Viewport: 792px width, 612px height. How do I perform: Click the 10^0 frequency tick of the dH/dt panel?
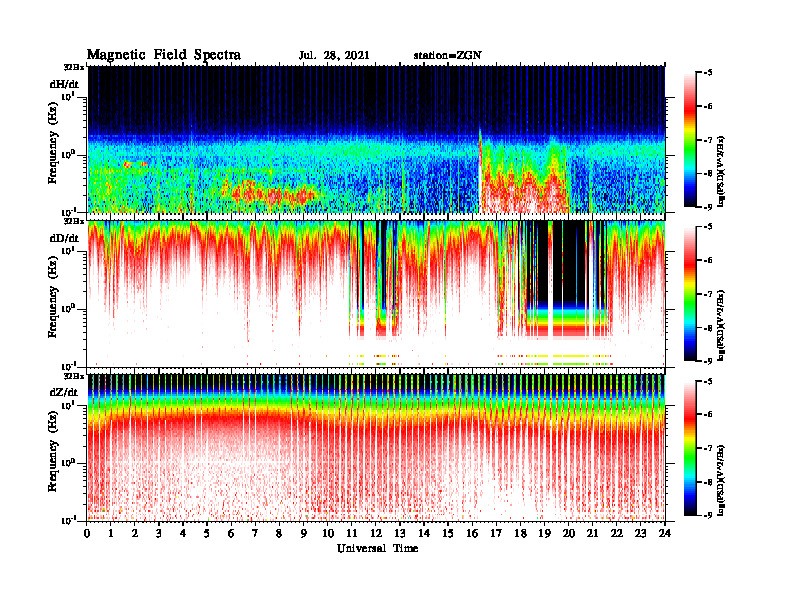point(68,154)
